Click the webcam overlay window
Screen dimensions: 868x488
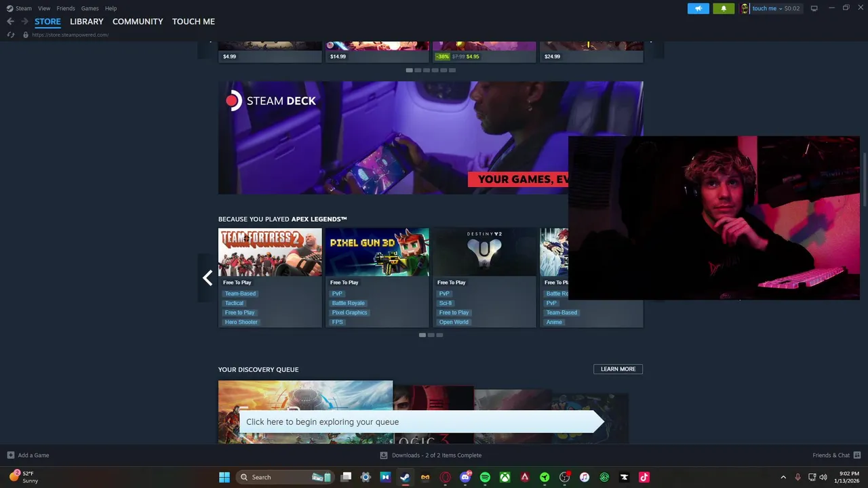[x=713, y=218]
